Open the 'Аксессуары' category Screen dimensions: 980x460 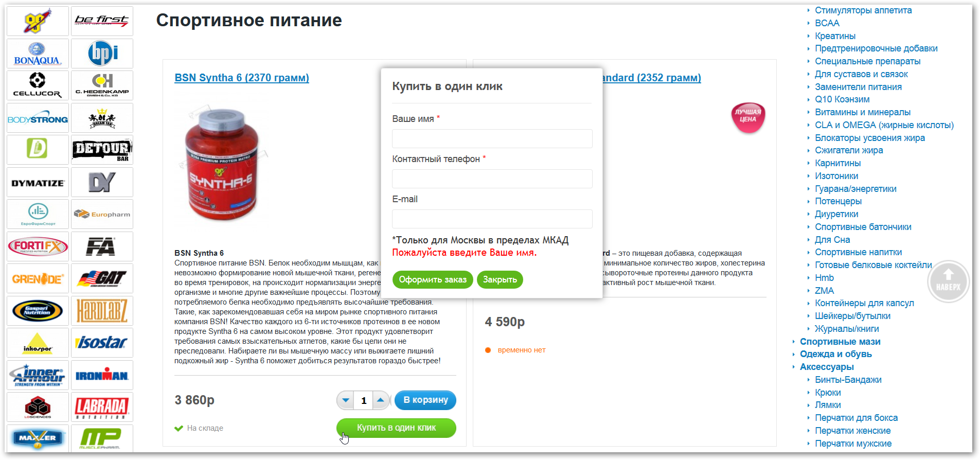(827, 367)
